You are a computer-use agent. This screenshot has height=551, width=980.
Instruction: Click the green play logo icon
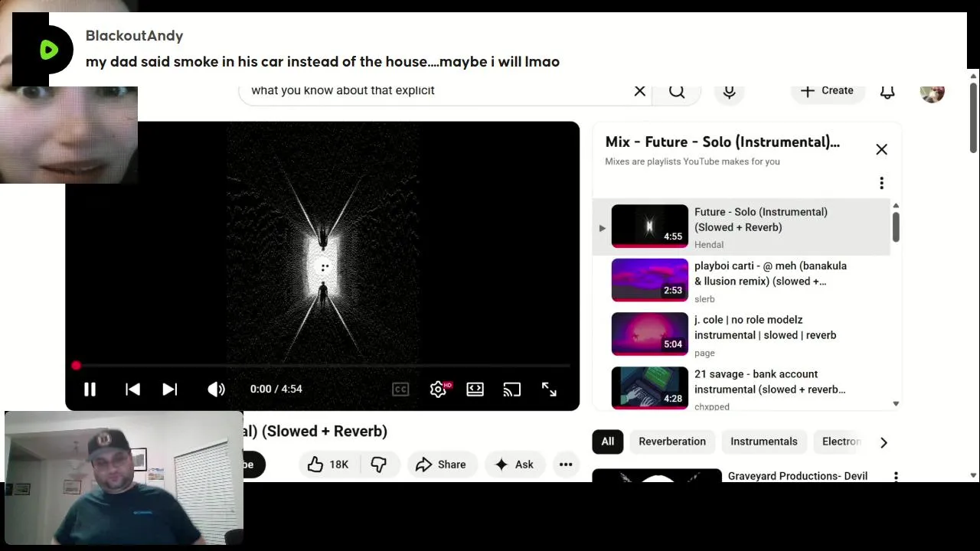coord(49,50)
